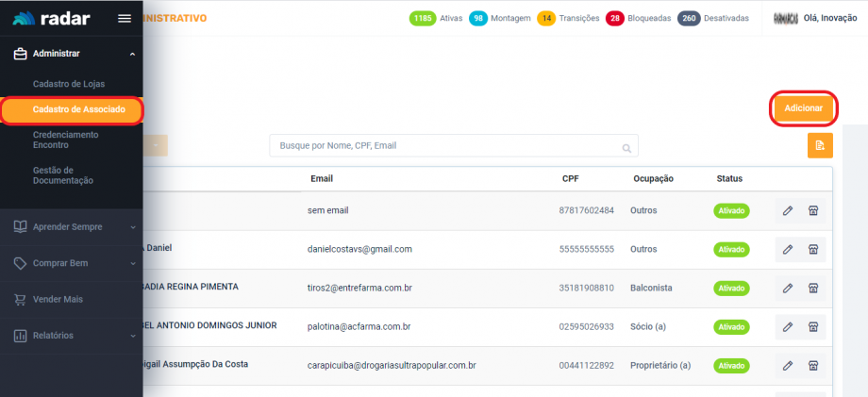
Task: Edit the palotina@acfarma.com.br associate row
Action: click(x=788, y=327)
